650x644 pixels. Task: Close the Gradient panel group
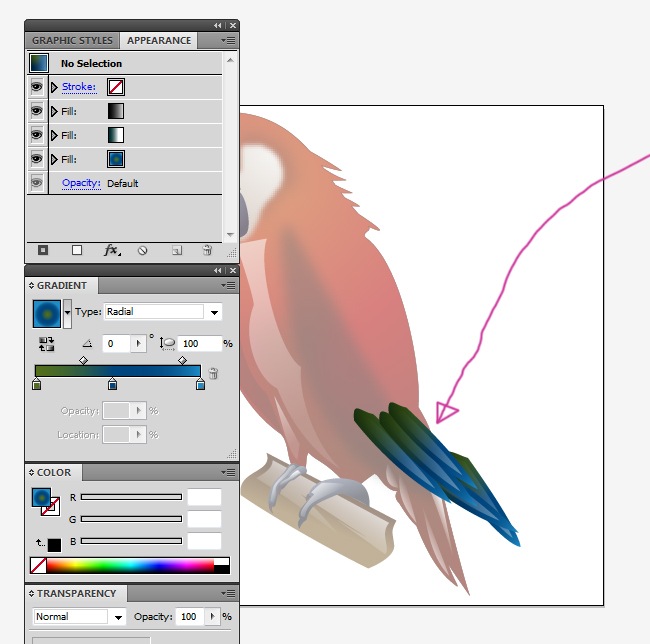tap(233, 271)
